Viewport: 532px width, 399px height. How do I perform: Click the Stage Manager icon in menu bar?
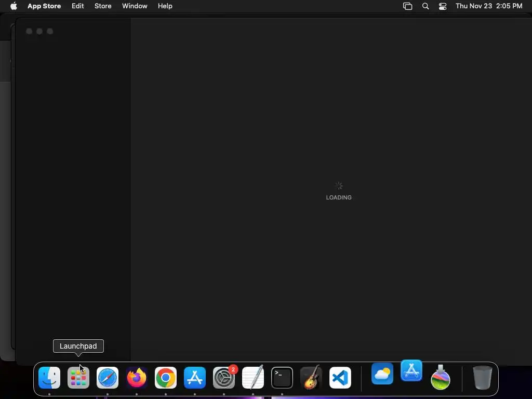pos(407,6)
